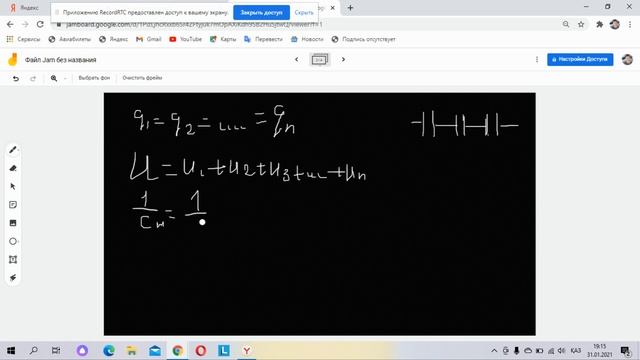640x360 pixels.
Task: Rename the Файл Jam без названия title
Action: [x=60, y=60]
